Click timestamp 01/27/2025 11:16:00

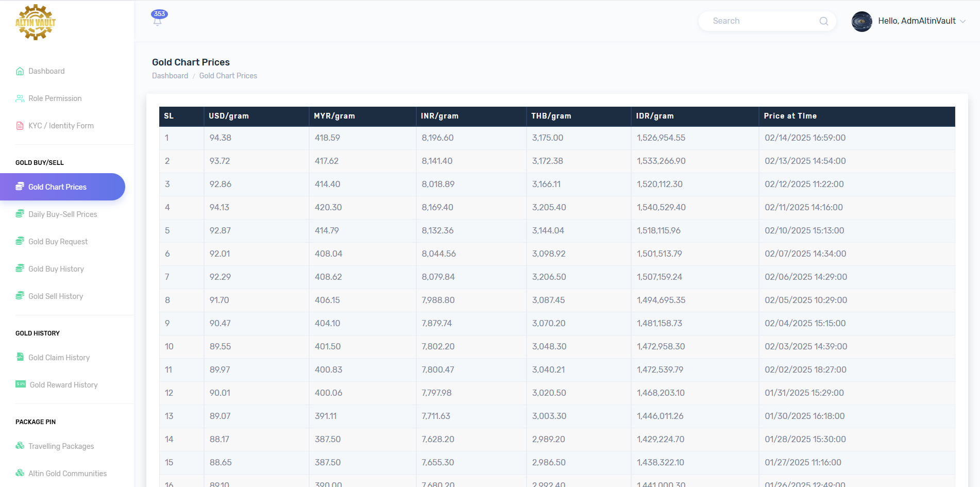click(803, 462)
